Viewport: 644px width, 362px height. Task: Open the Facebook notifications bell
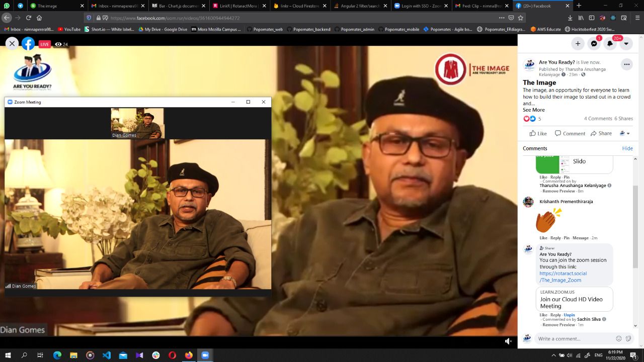click(610, 44)
